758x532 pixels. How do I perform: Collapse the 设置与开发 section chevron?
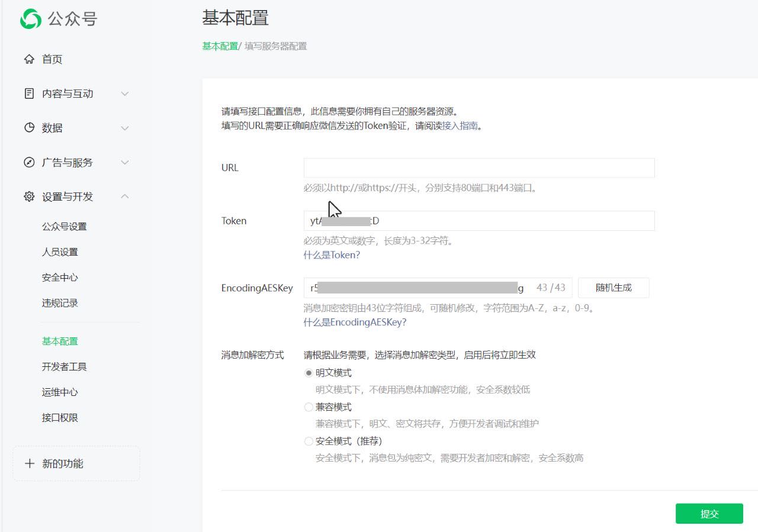click(125, 196)
